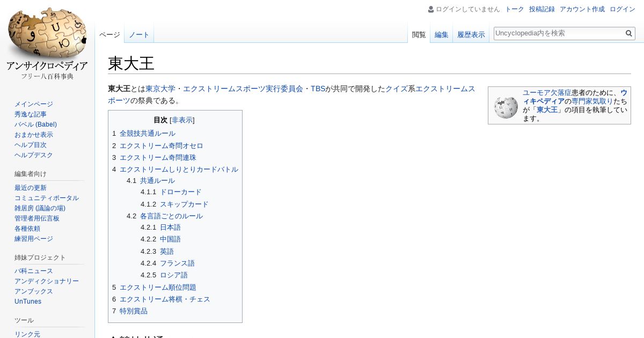The height and width of the screenshot is (338, 644).
Task: Open 投稿記録 in the top bar
Action: pos(542,9)
